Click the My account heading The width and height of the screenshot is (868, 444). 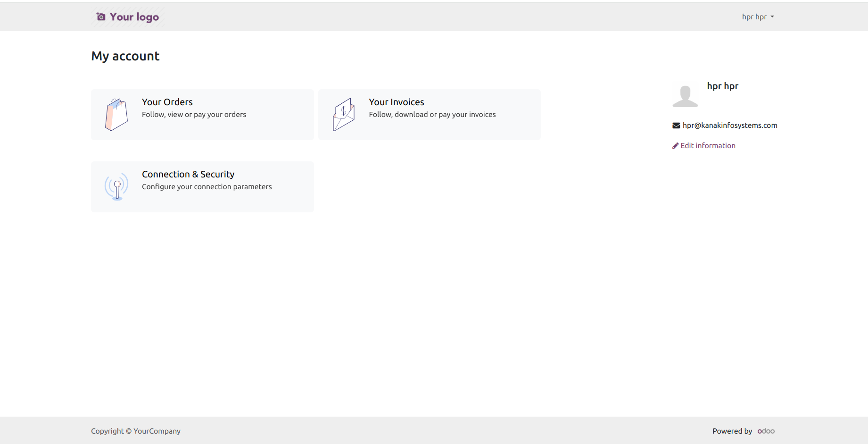(125, 56)
